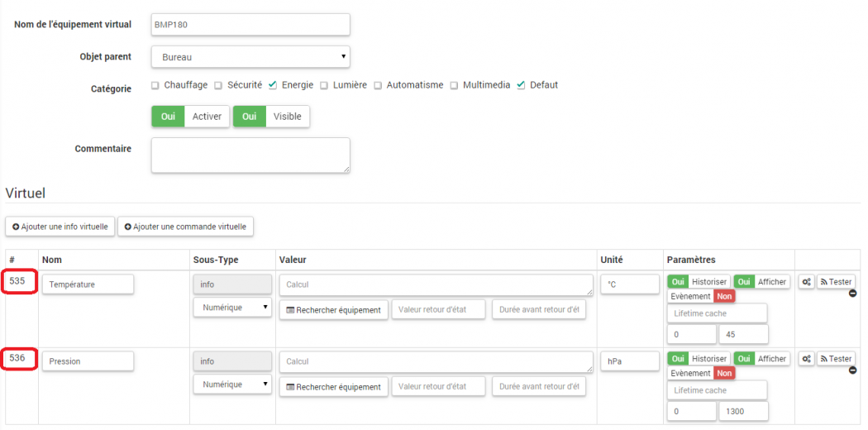Edit the °C unit field
Screen dimensions: 868x430
point(630,284)
